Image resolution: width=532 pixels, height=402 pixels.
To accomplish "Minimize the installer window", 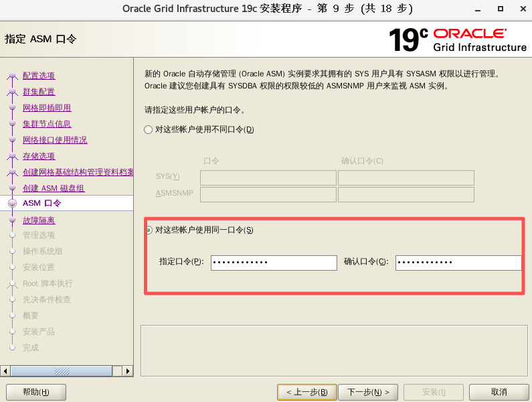I will tap(478, 9).
